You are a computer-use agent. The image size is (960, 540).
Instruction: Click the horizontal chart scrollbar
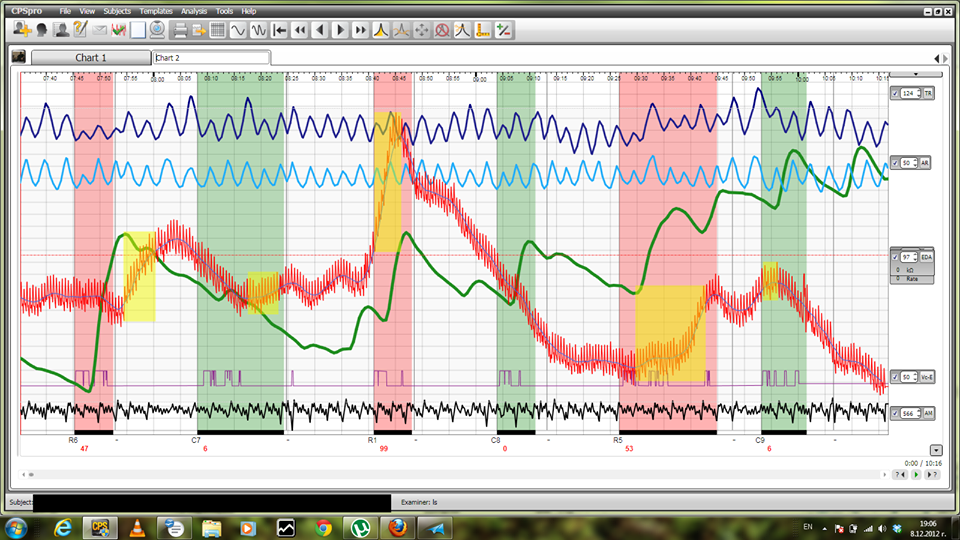[450, 474]
